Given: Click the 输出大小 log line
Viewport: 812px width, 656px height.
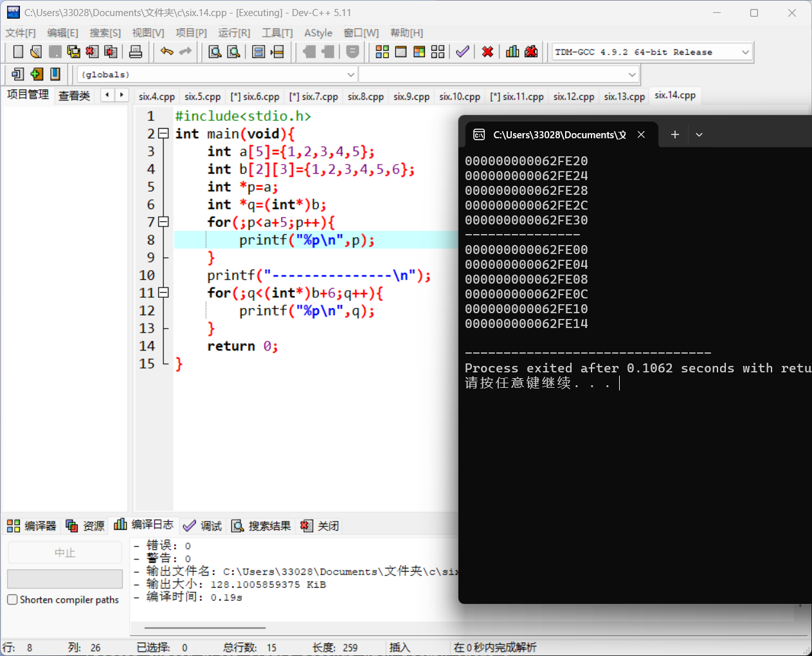Looking at the screenshot, I should click(230, 584).
